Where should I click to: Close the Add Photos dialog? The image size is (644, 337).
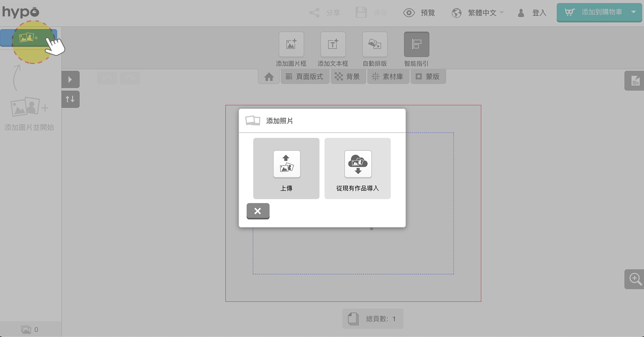pos(258,211)
